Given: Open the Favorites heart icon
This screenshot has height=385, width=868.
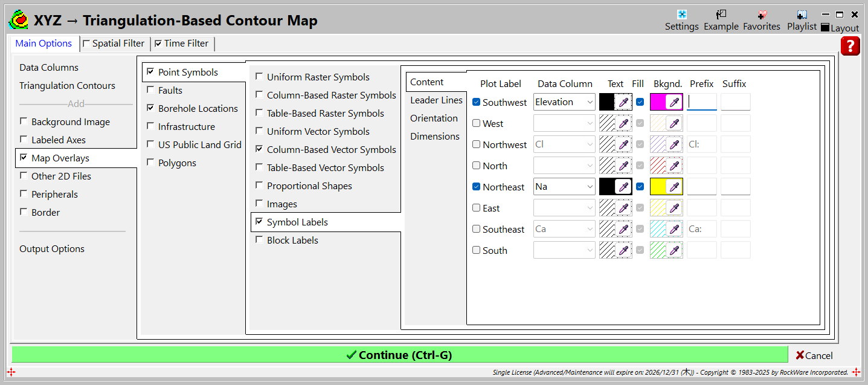Looking at the screenshot, I should [762, 15].
